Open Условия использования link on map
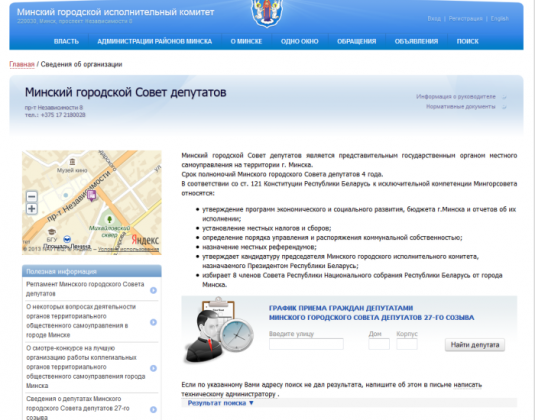The width and height of the screenshot is (535, 420). click(x=128, y=249)
